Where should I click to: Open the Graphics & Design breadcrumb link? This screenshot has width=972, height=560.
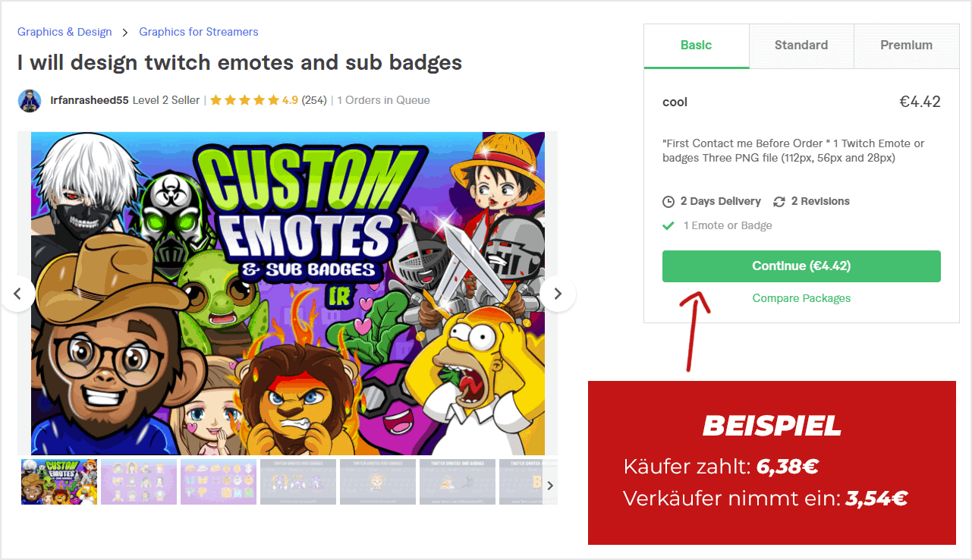tap(64, 32)
